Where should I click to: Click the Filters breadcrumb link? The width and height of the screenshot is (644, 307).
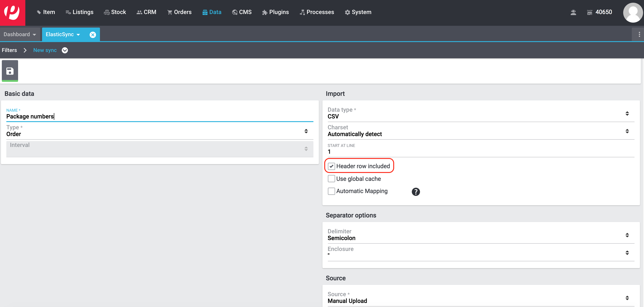point(9,50)
